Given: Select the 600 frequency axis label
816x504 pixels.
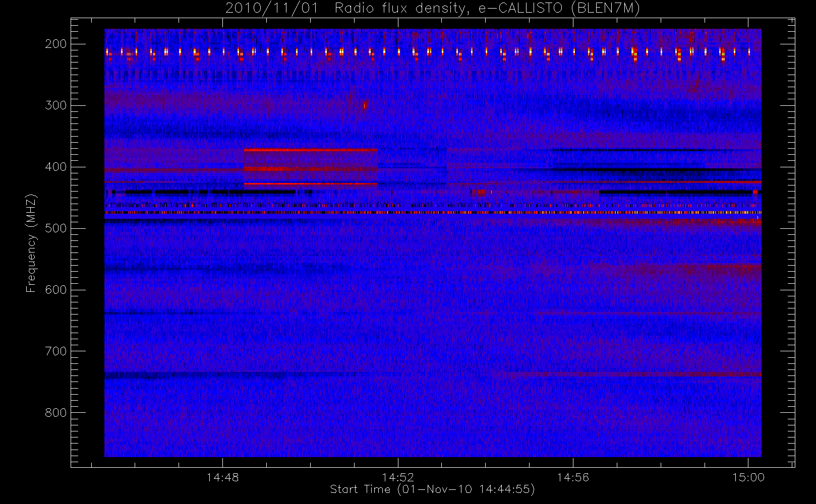Looking at the screenshot, I should pos(56,290).
